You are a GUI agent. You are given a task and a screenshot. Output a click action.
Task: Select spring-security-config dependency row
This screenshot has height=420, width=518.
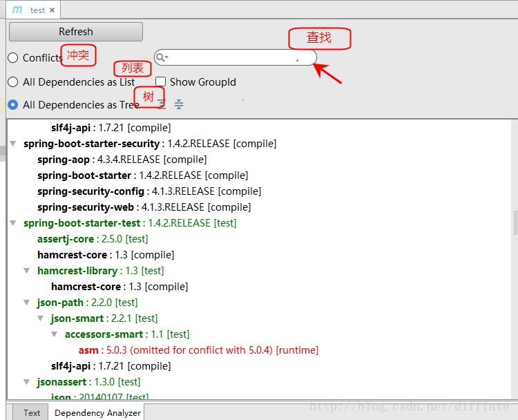pos(149,191)
